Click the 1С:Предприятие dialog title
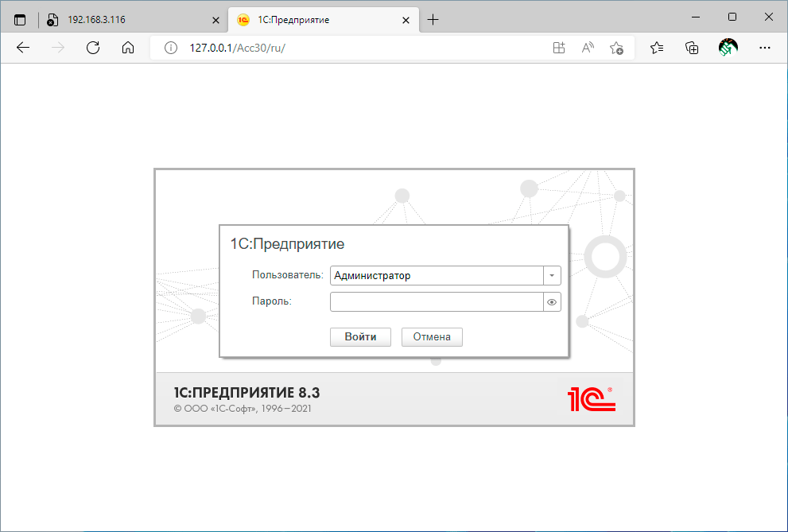 coord(287,244)
